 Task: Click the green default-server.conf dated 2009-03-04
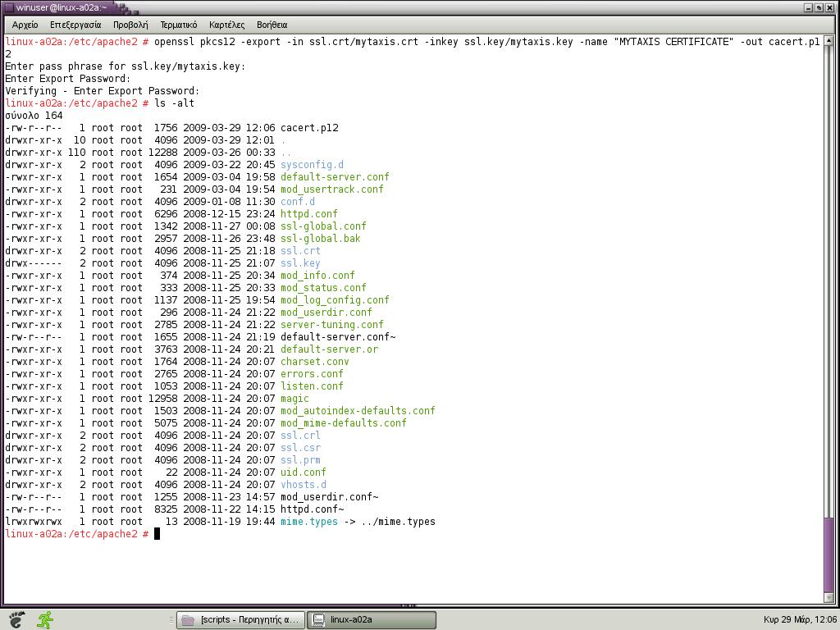335,177
